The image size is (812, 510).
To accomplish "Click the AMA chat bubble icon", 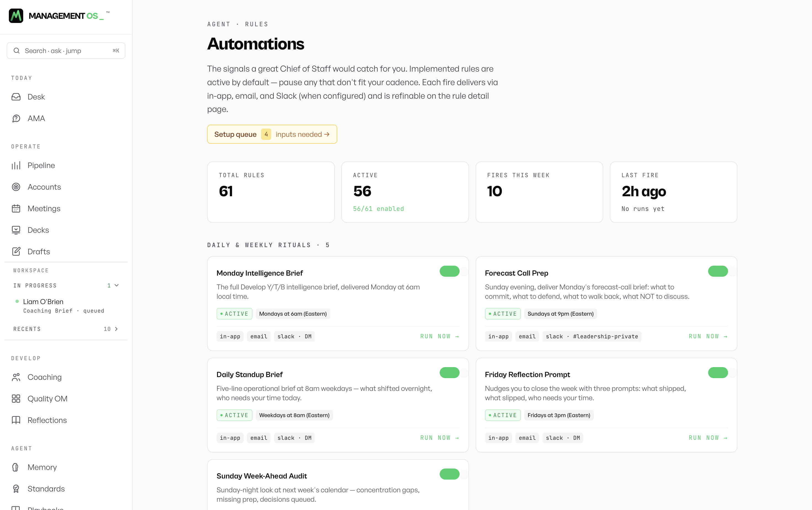I will [x=16, y=118].
